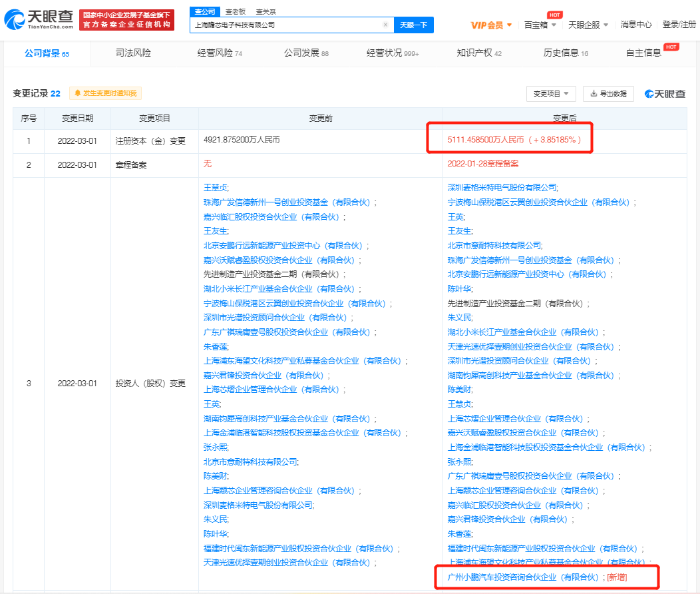The width and height of the screenshot is (700, 594).
Task: Click 登录/注册 to sign in
Action: click(679, 25)
